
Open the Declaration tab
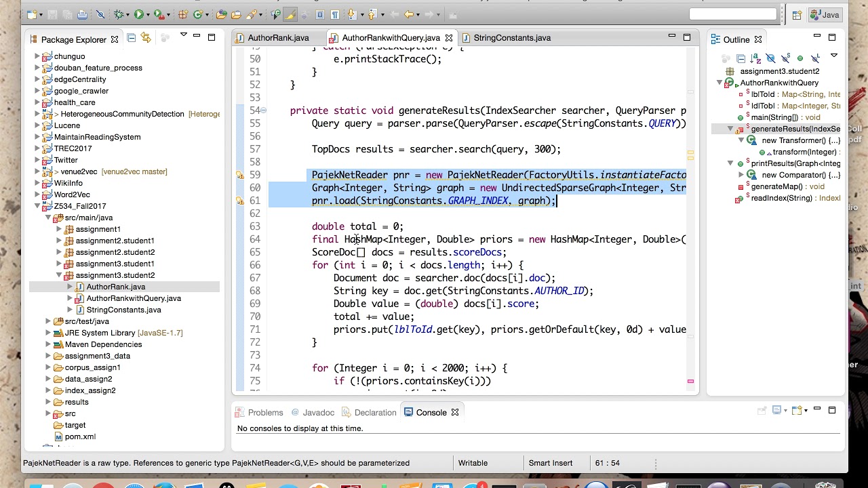(x=370, y=413)
